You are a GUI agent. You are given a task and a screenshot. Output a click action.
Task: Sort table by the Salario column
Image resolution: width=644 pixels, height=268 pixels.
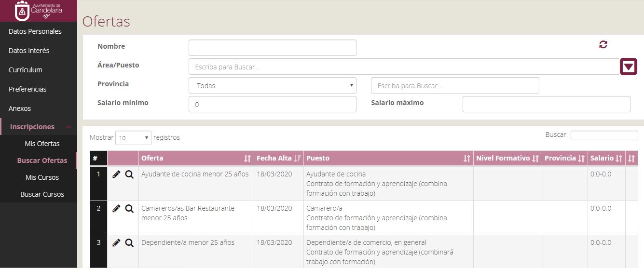coord(606,158)
